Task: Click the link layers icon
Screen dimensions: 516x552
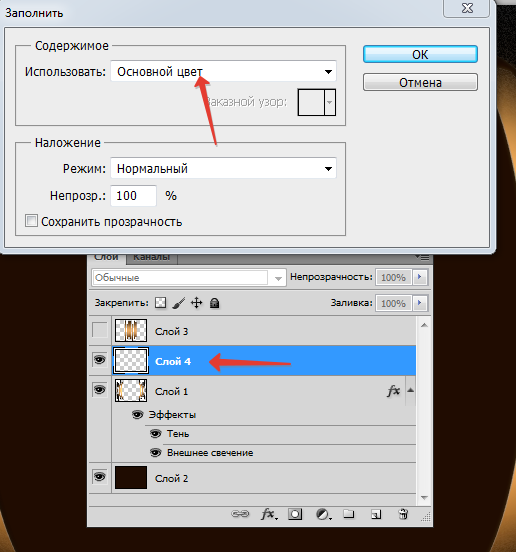Action: tap(240, 514)
